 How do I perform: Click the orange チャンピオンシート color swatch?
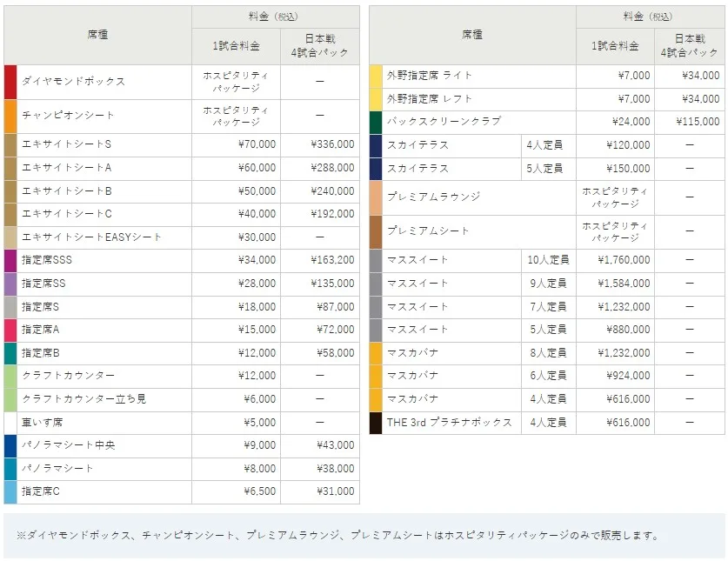coord(10,116)
